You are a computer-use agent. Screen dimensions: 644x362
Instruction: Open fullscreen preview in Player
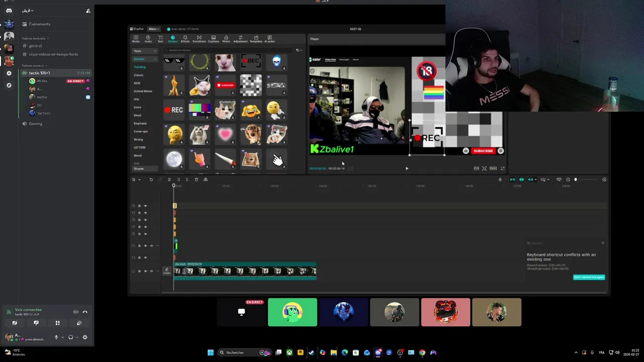pos(502,168)
